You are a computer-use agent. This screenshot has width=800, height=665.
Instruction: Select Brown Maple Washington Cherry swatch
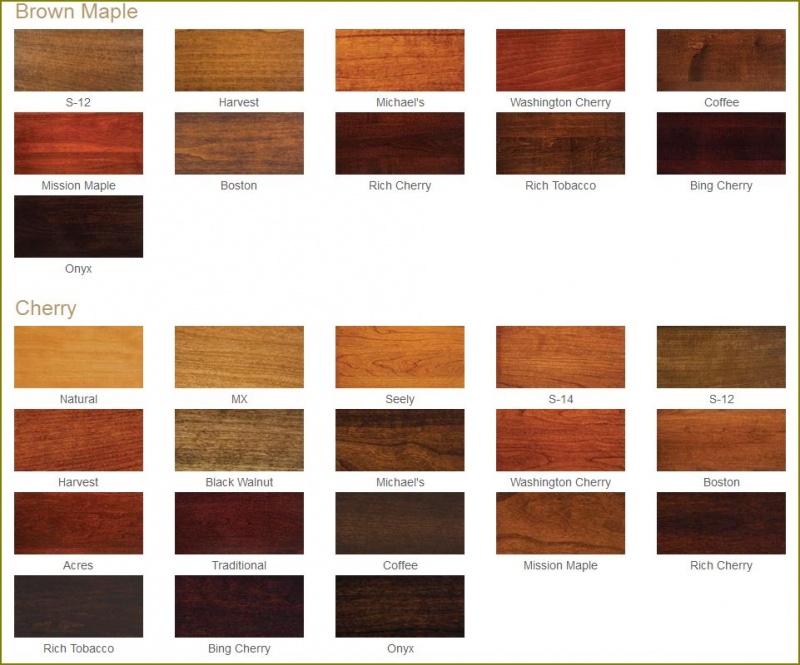(x=560, y=60)
